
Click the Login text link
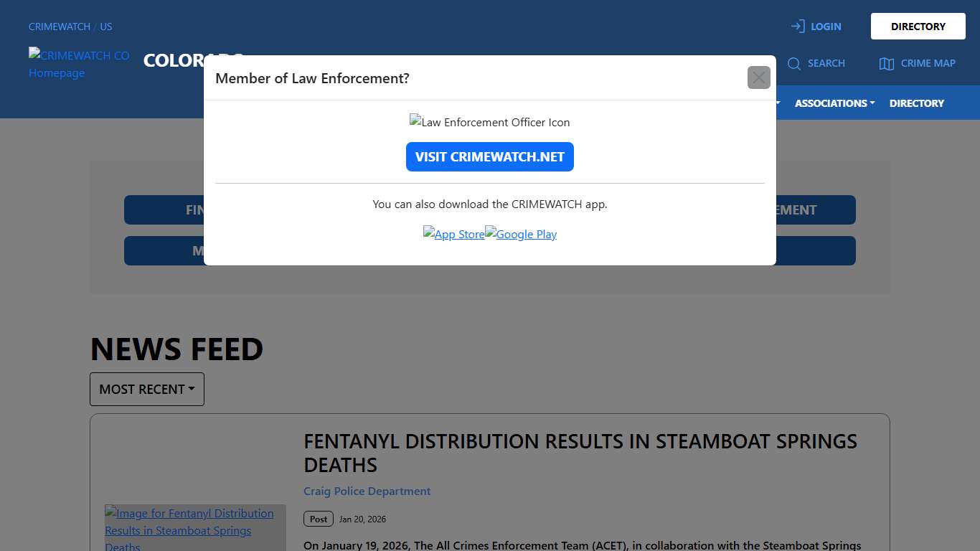tap(826, 27)
